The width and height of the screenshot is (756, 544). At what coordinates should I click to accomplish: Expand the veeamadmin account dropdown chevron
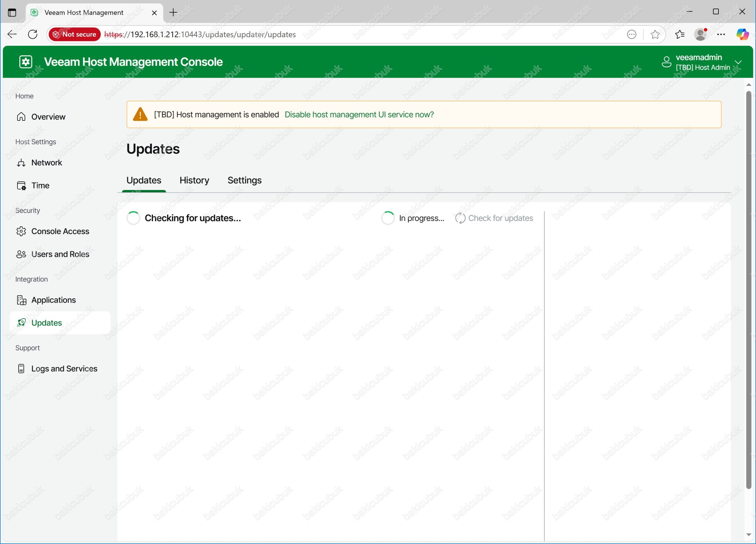[x=738, y=62]
